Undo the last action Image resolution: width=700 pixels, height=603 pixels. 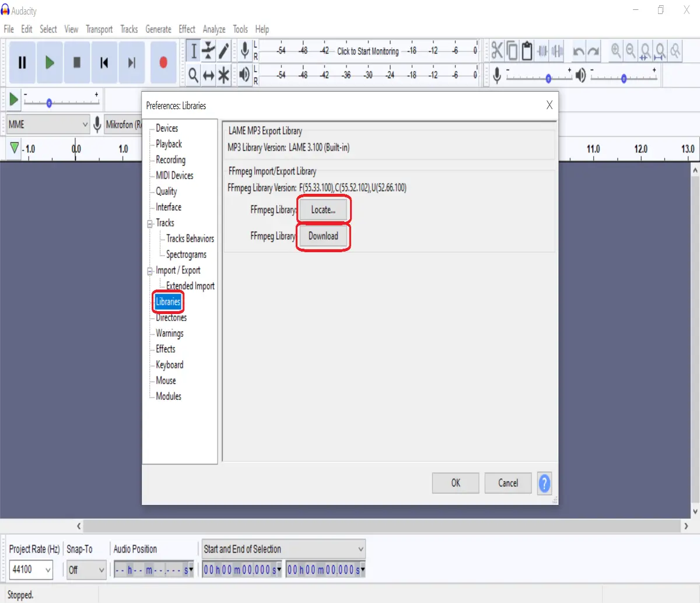tap(579, 51)
